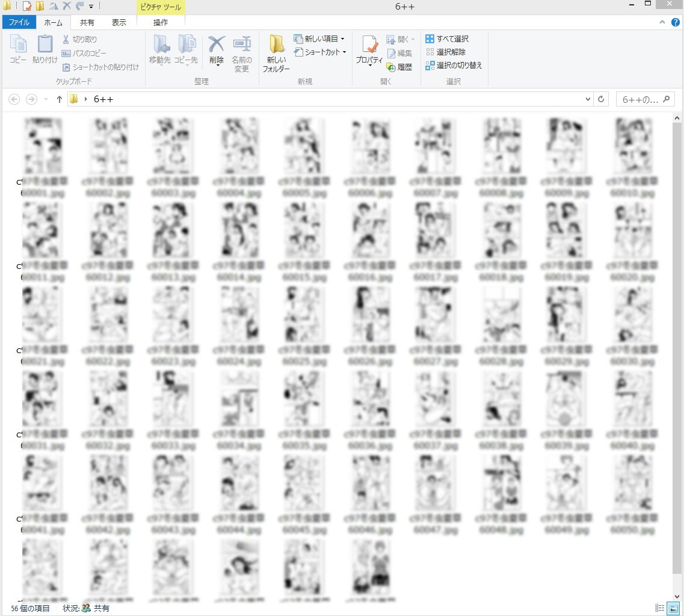
Task: Open the address bar history dropdown
Action: coord(588,99)
